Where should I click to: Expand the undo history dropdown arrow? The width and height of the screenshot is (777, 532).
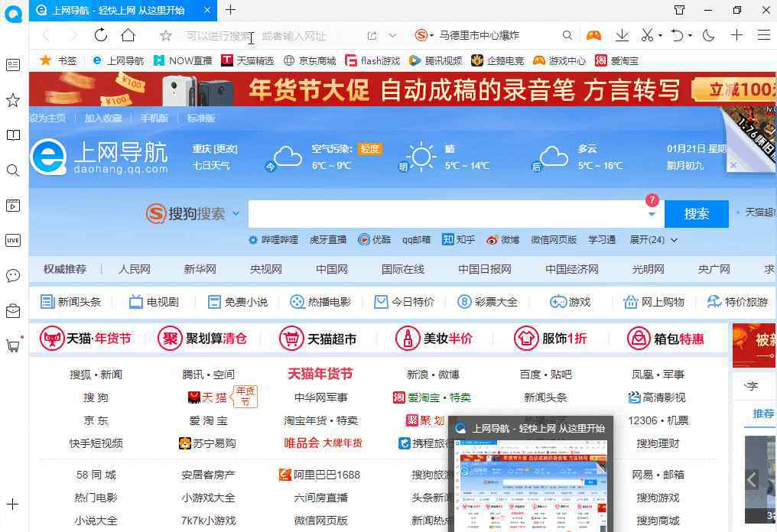click(690, 36)
